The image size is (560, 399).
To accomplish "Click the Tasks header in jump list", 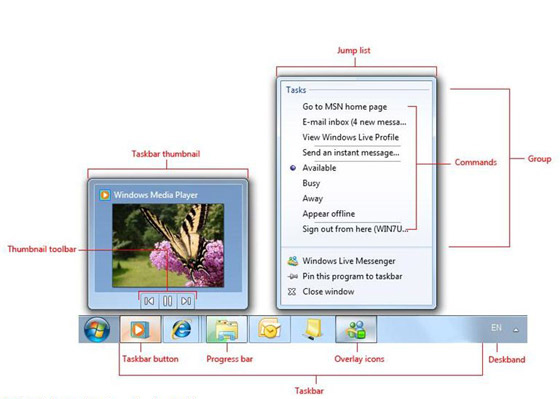I will click(x=296, y=90).
